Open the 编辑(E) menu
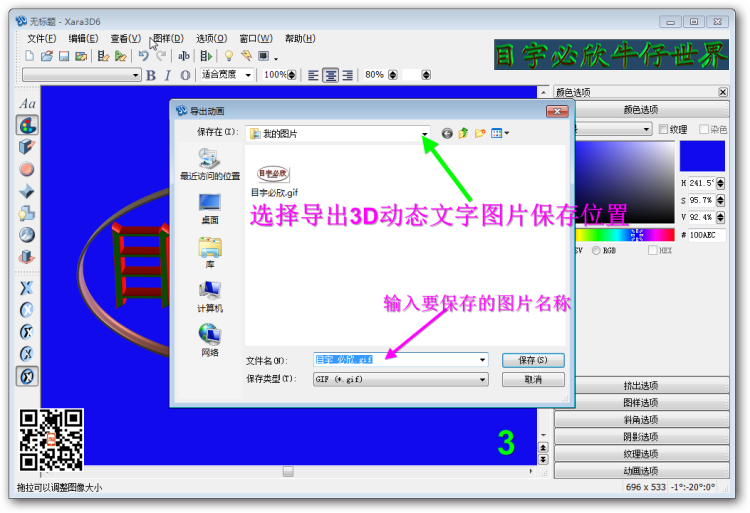The width and height of the screenshot is (750, 513). pyautogui.click(x=83, y=39)
